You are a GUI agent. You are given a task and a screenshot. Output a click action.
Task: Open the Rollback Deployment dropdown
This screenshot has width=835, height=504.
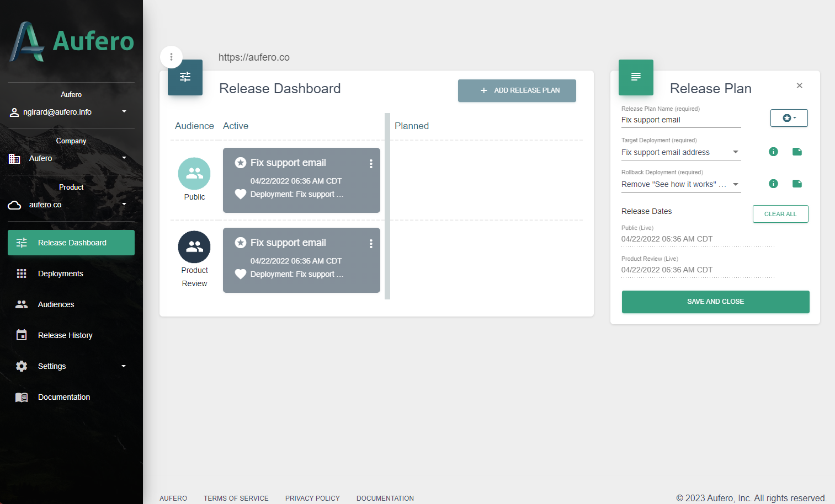[x=736, y=184]
